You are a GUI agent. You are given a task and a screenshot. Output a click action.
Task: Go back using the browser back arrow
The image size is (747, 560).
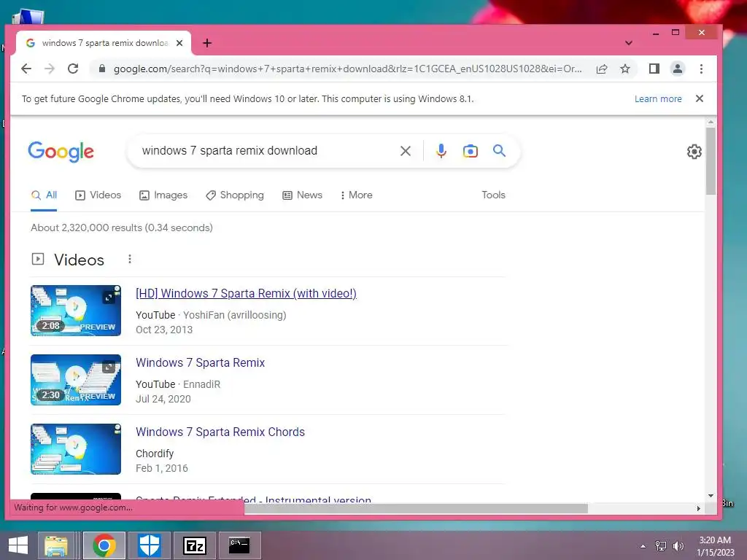point(26,69)
